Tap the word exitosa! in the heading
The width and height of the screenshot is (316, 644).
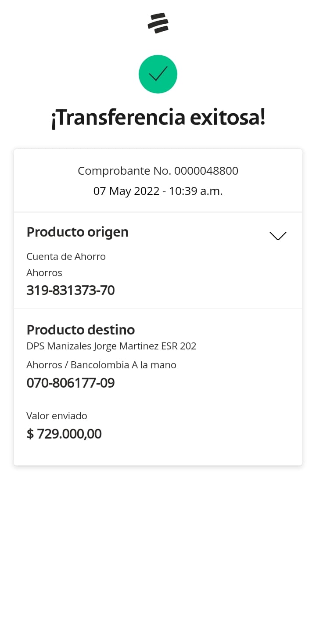[228, 118]
